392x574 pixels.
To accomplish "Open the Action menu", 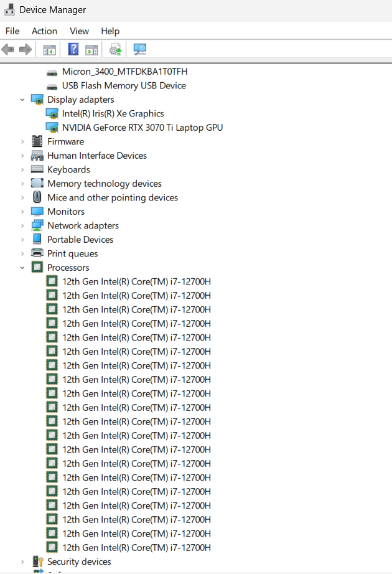I will point(44,31).
